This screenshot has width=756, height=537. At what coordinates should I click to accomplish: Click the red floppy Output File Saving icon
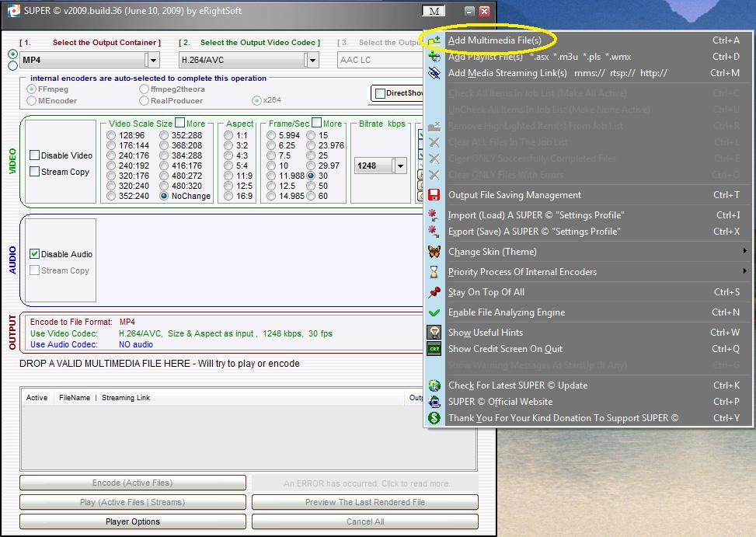pyautogui.click(x=434, y=195)
